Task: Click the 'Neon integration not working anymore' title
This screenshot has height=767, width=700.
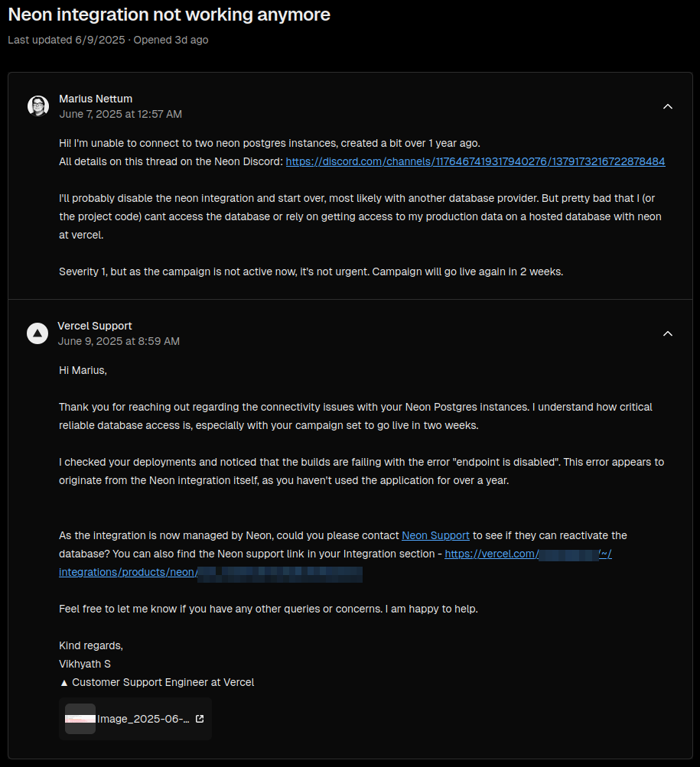Action: [169, 15]
